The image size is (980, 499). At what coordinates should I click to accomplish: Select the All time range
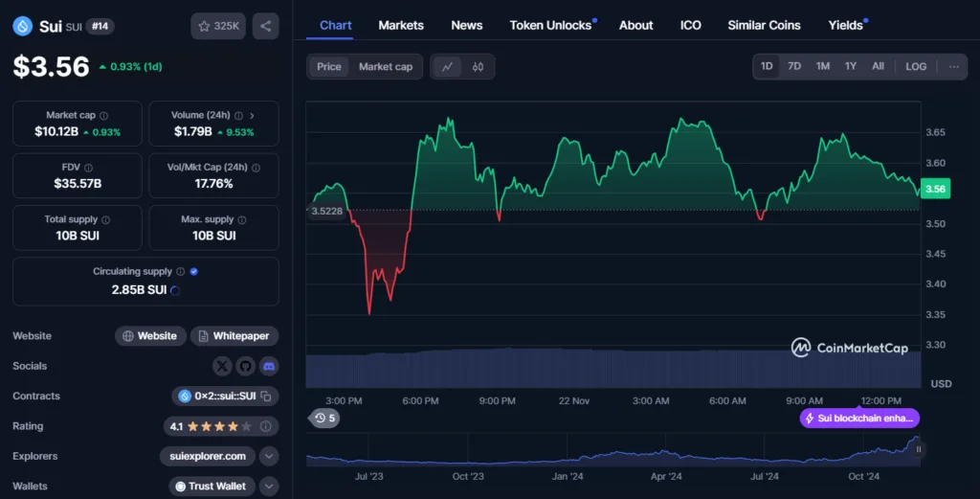click(x=879, y=66)
